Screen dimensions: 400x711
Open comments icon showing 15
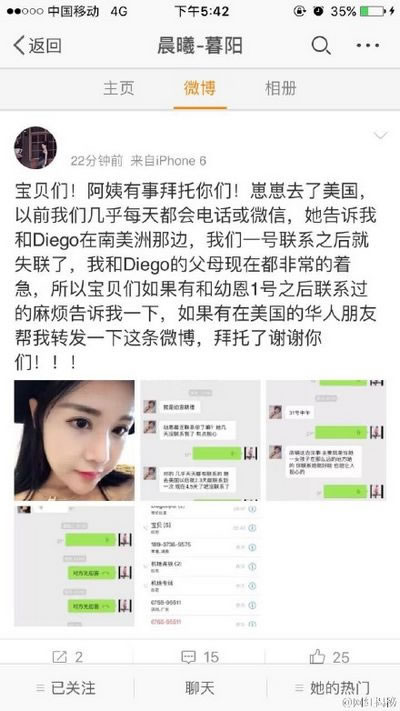pos(188,657)
